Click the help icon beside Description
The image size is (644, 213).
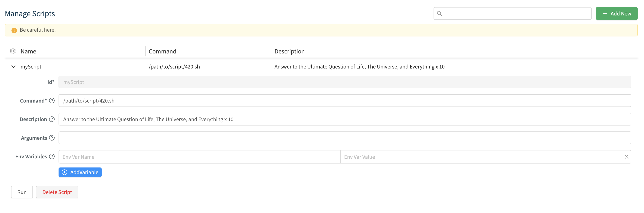[x=52, y=119]
